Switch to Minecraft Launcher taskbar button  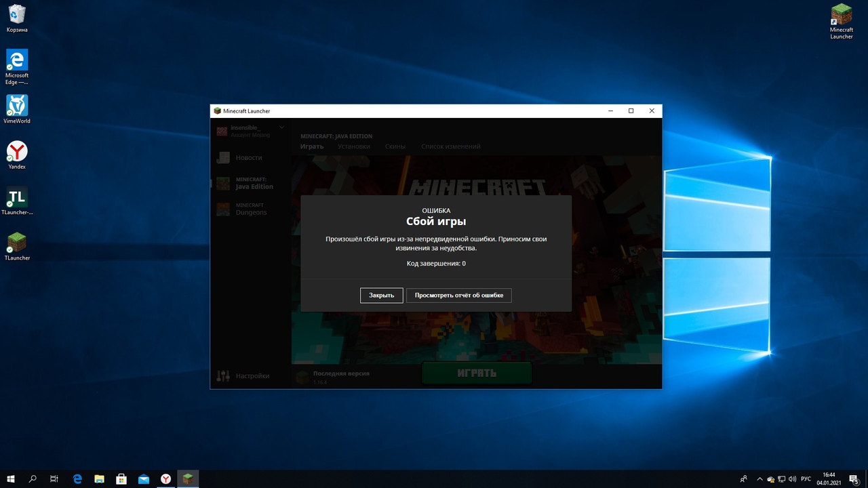pos(188,479)
